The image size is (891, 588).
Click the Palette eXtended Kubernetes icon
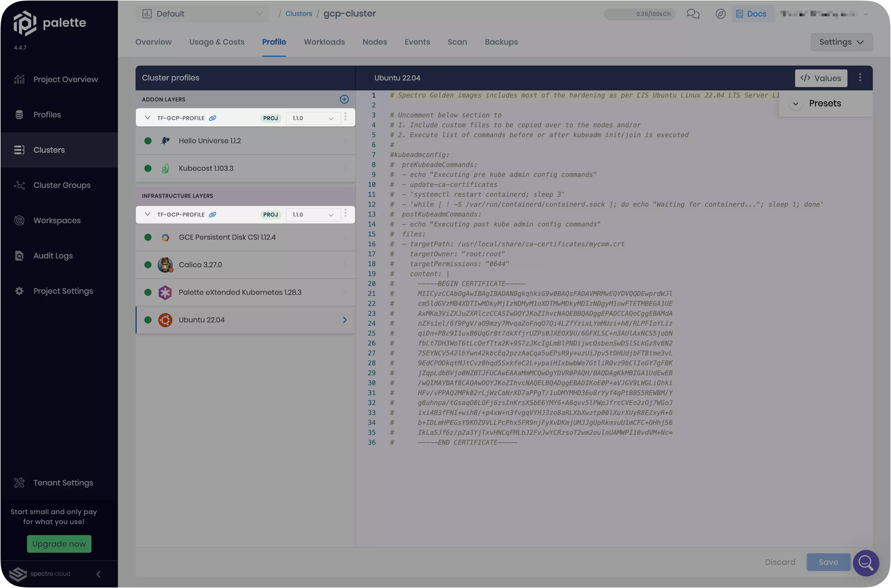[x=165, y=293]
